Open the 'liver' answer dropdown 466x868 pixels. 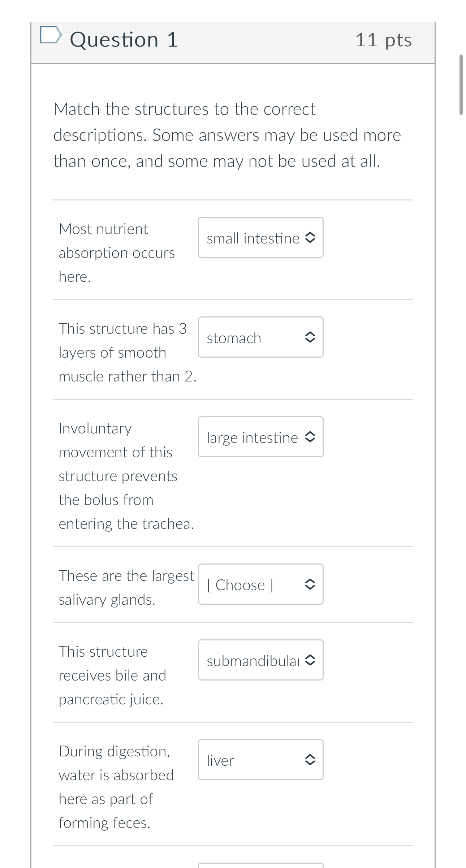pyautogui.click(x=260, y=760)
